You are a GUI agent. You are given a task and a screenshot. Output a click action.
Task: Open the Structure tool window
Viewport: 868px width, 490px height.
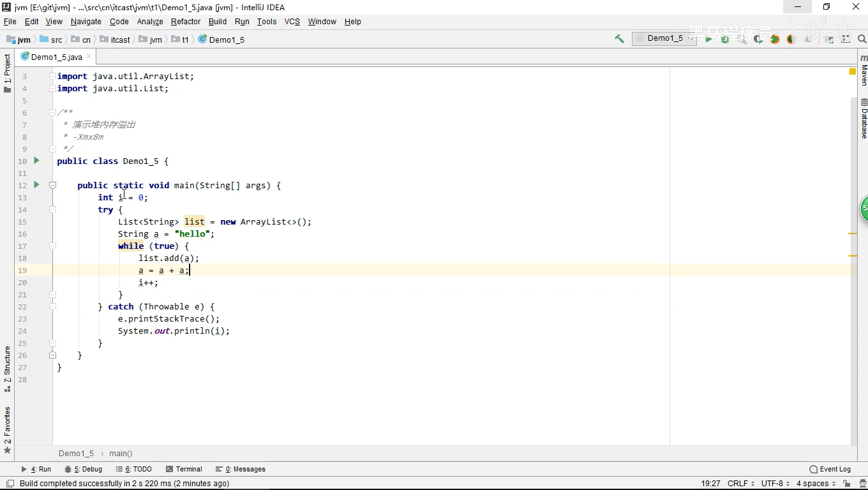click(x=7, y=369)
